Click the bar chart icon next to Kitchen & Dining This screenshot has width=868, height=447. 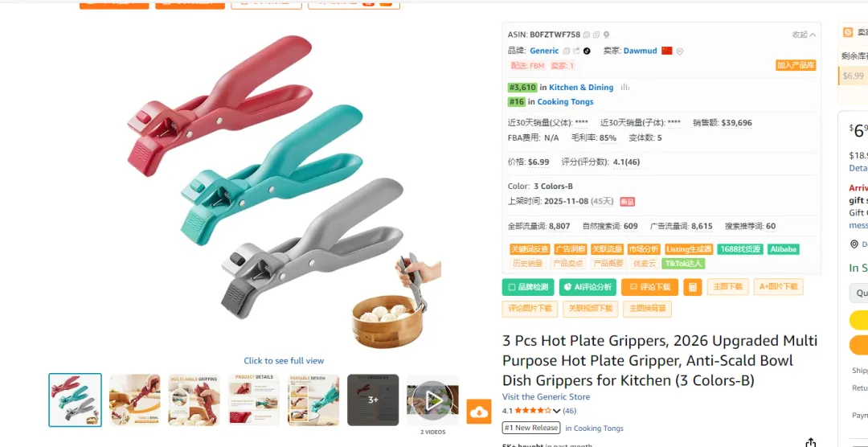tap(625, 88)
